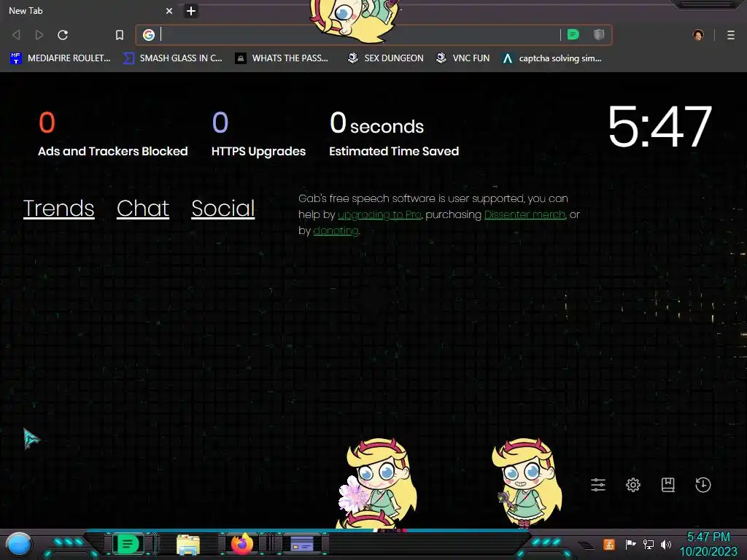Open taskbar clock showing 5:47 PM
Viewport: 747px width, 560px height.
708,544
